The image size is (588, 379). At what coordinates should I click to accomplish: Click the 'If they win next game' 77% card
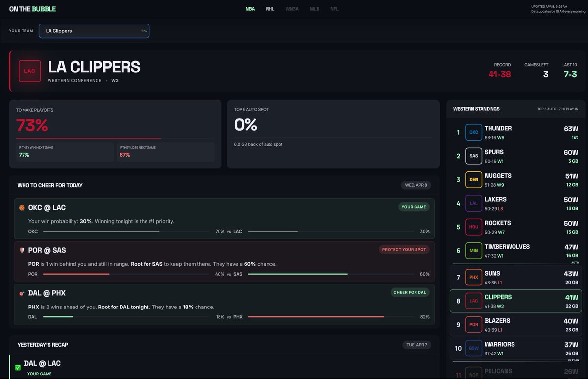(x=65, y=152)
